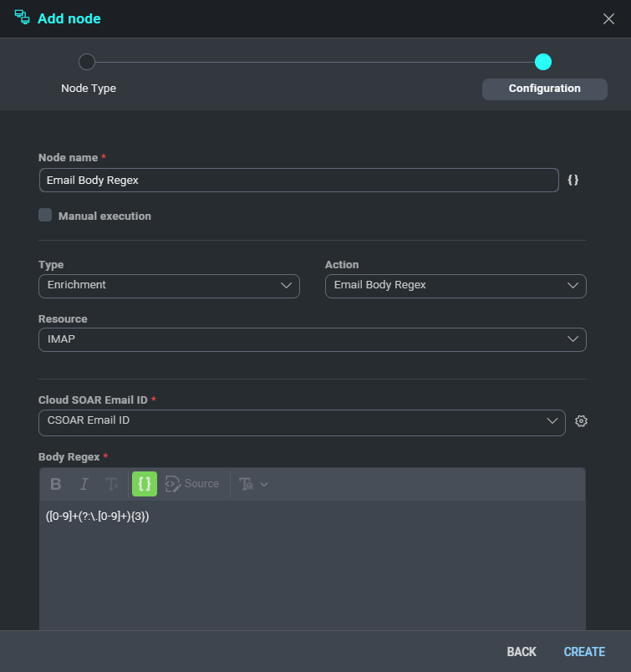
Task: Click the Italic formatting icon
Action: (84, 484)
